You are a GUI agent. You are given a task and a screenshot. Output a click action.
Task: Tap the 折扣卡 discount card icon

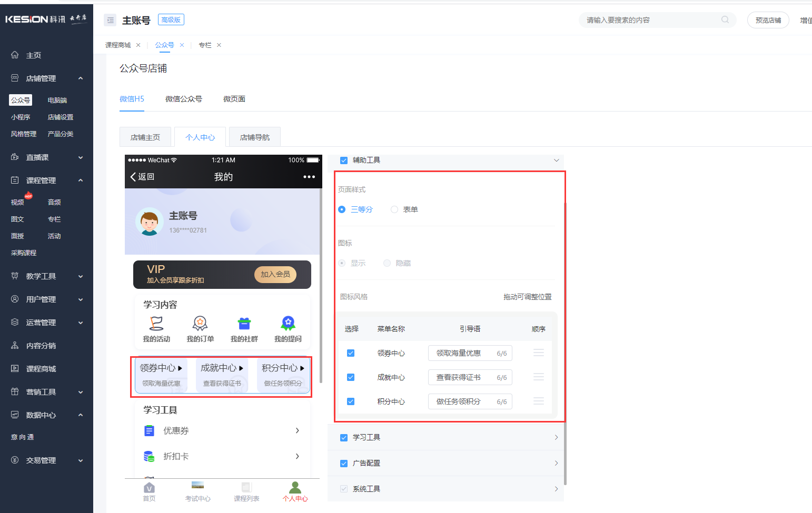click(x=149, y=456)
